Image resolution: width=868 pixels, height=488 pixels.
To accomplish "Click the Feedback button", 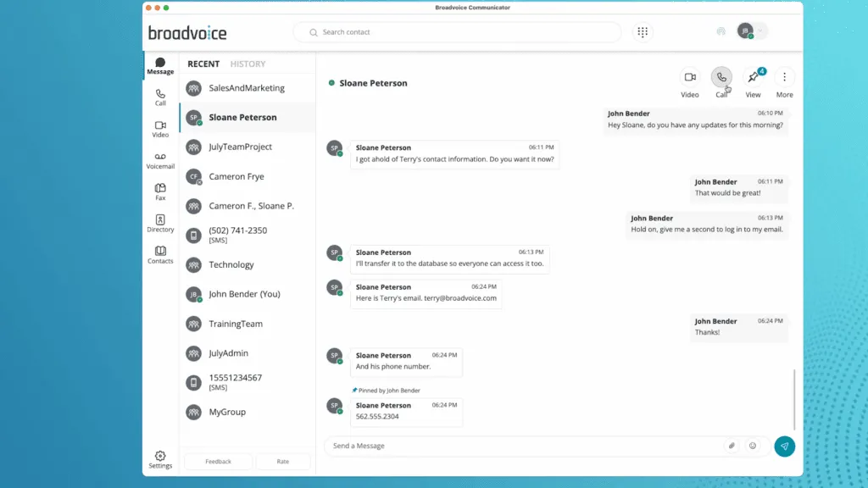I will coord(218,461).
